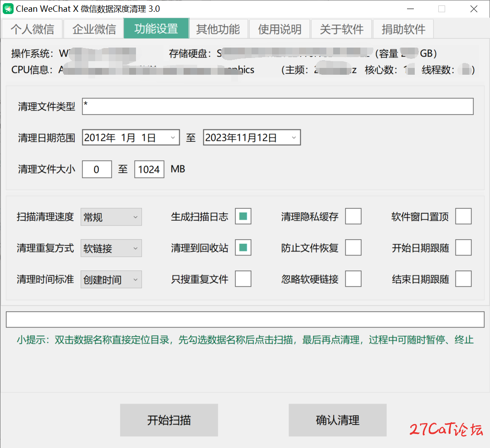The width and height of the screenshot is (490, 448).
Task: Click the 存储硬盘 label
Action: pyautogui.click(x=190, y=53)
